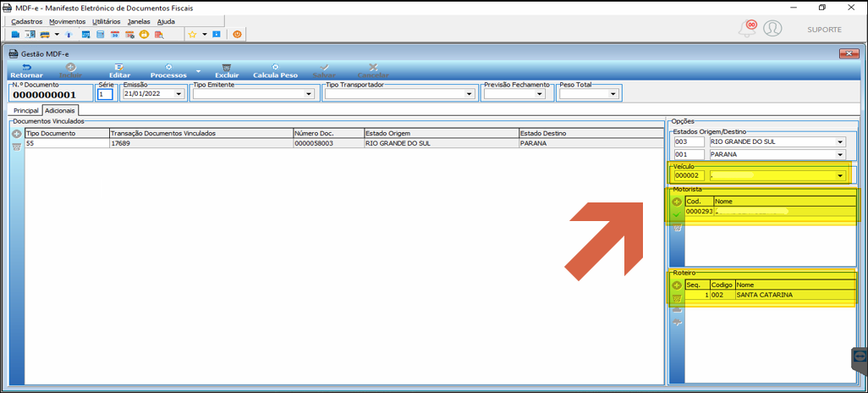This screenshot has width=868, height=393.
Task: Click the Veículo code field 000002
Action: point(689,175)
